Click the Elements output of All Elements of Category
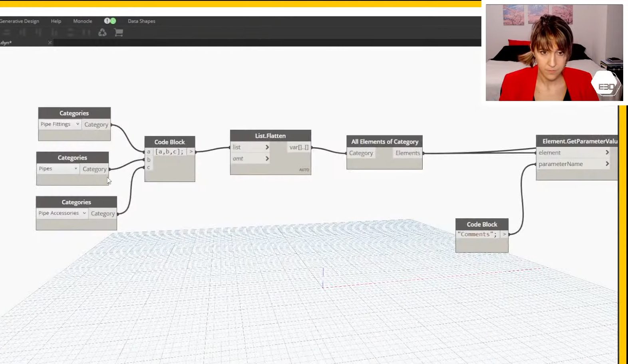The image size is (628, 364). [407, 153]
